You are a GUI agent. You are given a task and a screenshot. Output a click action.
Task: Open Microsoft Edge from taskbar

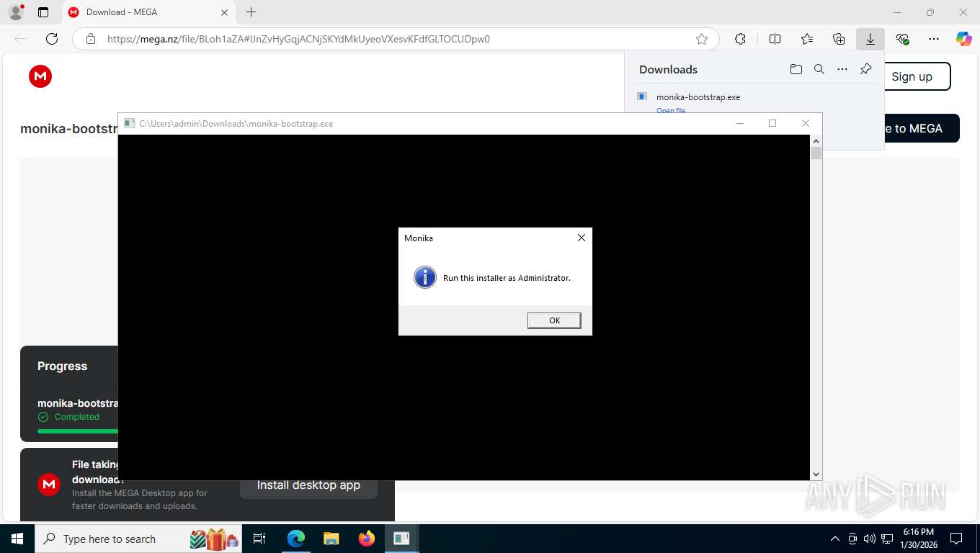pyautogui.click(x=296, y=539)
